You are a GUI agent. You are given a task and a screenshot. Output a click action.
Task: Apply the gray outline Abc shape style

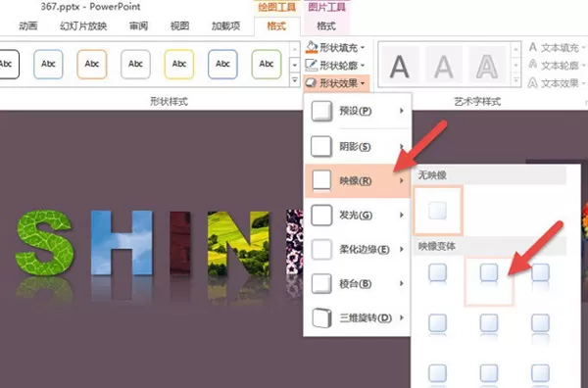pos(135,64)
